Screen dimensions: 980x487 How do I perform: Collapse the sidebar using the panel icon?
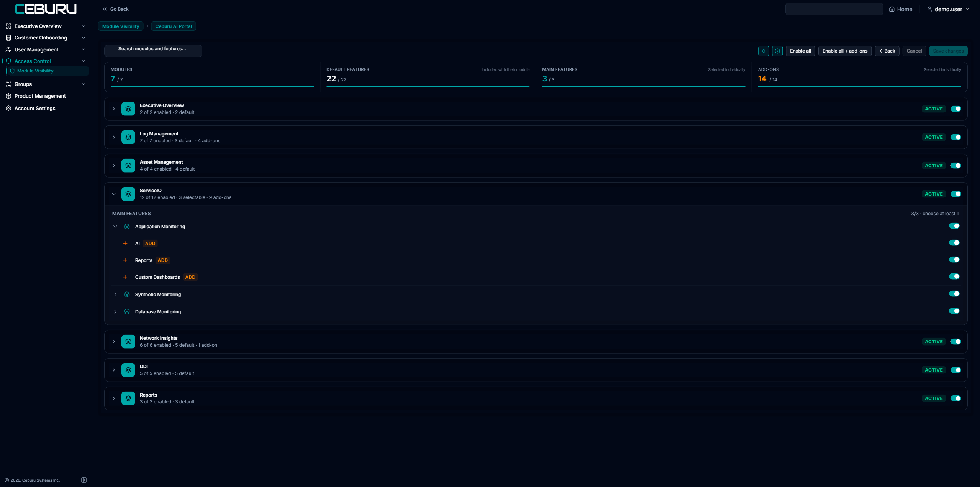coord(84,480)
